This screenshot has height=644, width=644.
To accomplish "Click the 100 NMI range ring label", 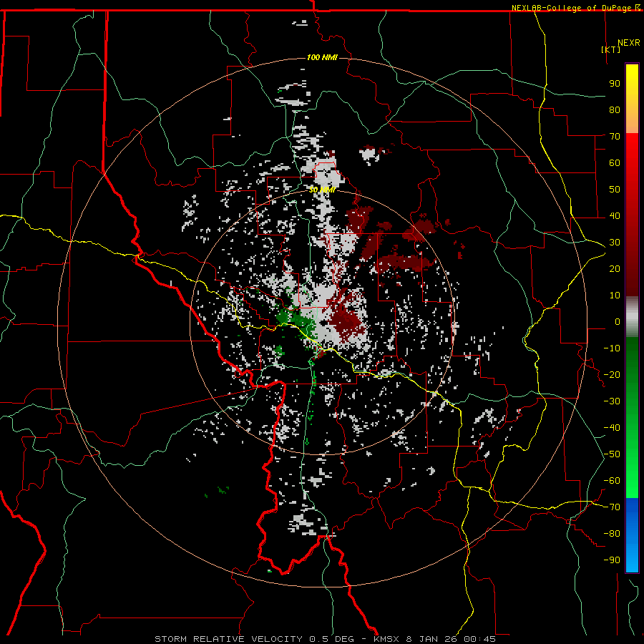I will (x=322, y=57).
